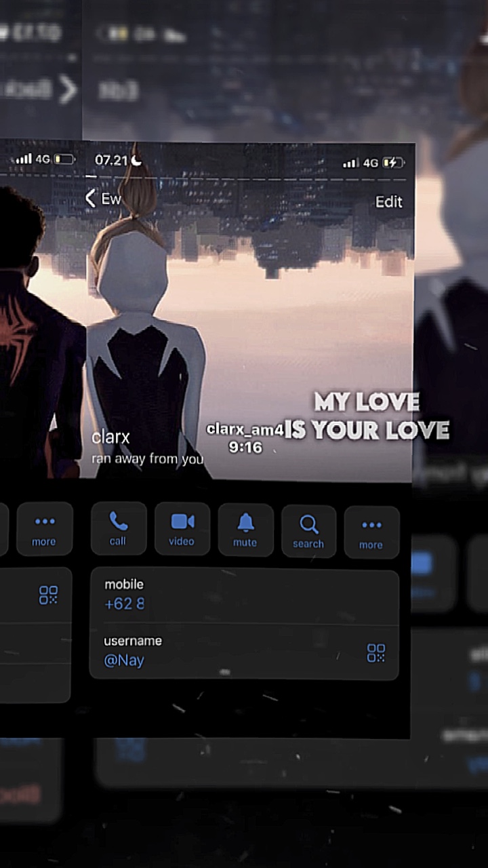Tap the call phone icon
The image size is (488, 868).
tap(118, 528)
